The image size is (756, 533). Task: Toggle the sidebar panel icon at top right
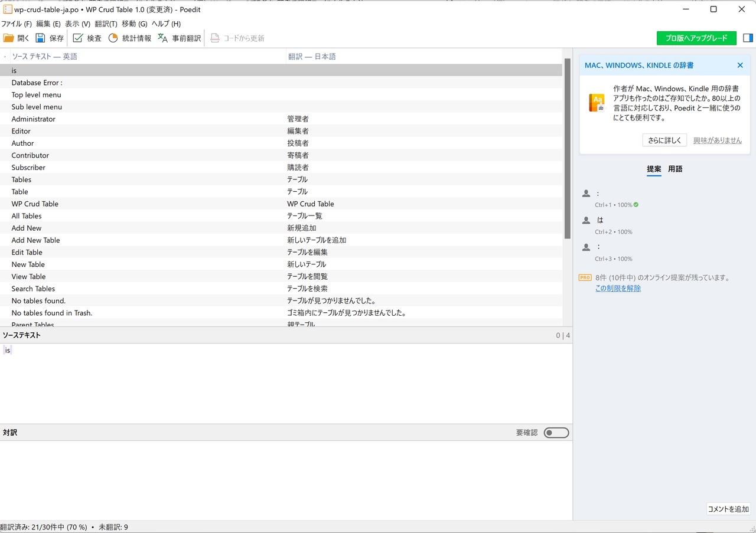pos(748,38)
